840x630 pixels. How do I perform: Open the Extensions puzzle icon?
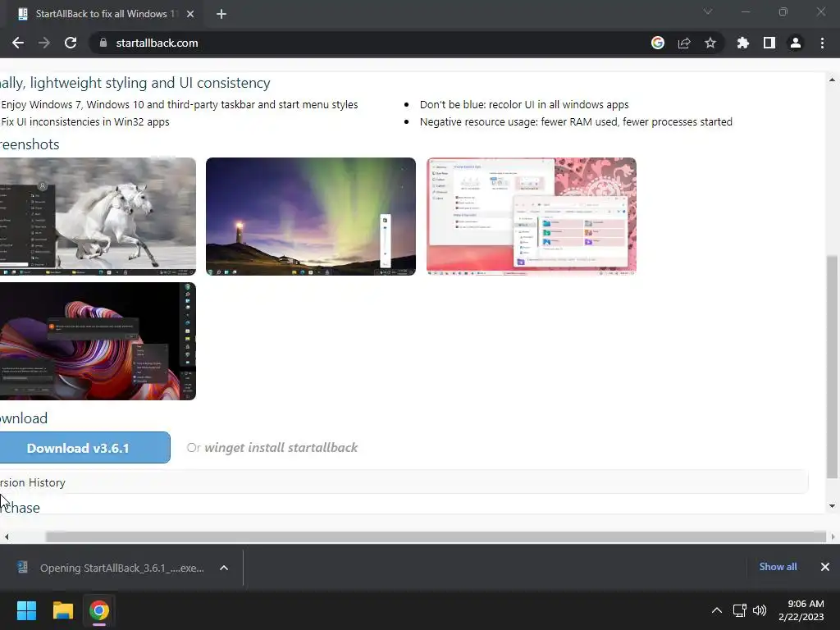pos(743,43)
